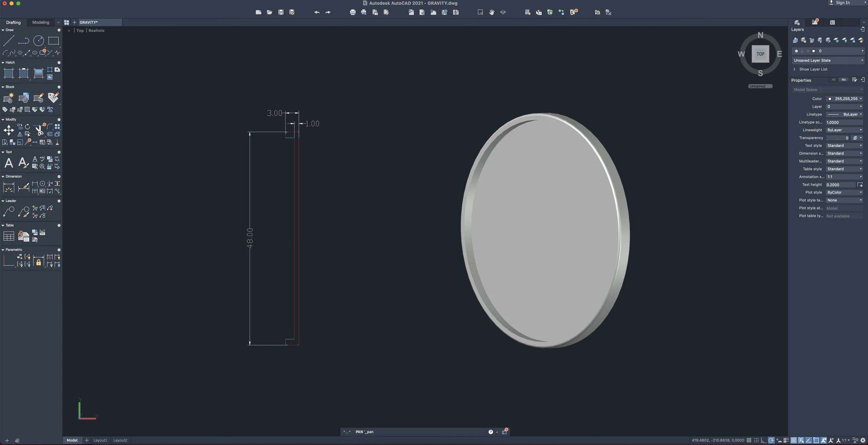Toggle snap mode in status bar
This screenshot has height=445, width=868.
(756, 440)
